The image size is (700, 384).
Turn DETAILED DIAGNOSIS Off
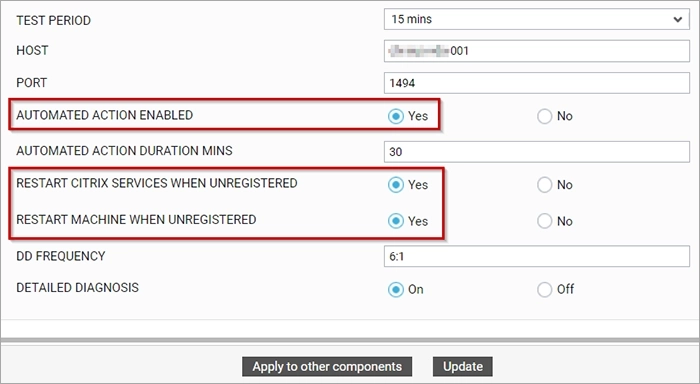[545, 289]
